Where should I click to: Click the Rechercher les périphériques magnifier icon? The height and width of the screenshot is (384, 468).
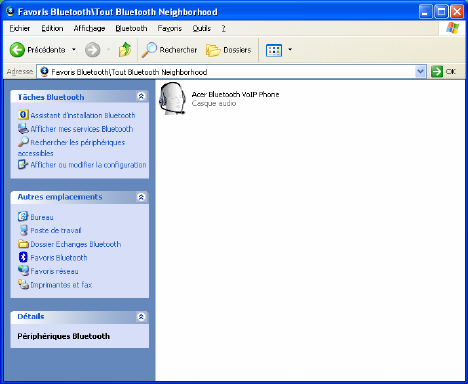point(23,142)
